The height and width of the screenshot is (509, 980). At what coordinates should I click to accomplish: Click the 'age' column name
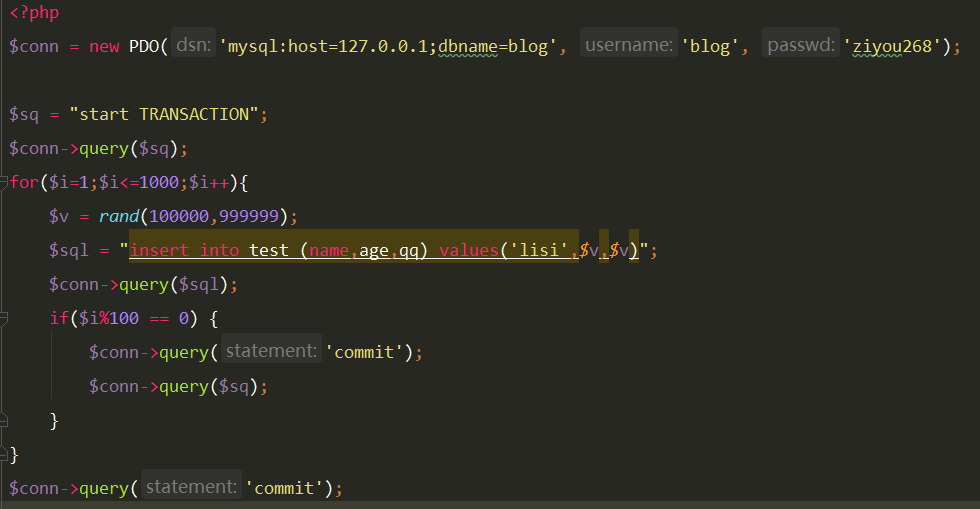point(374,250)
